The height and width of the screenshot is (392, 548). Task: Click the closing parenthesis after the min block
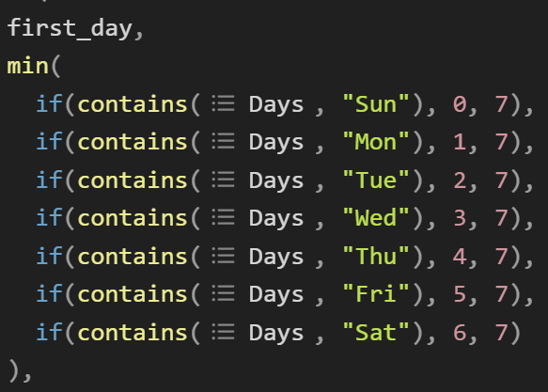click(x=14, y=371)
